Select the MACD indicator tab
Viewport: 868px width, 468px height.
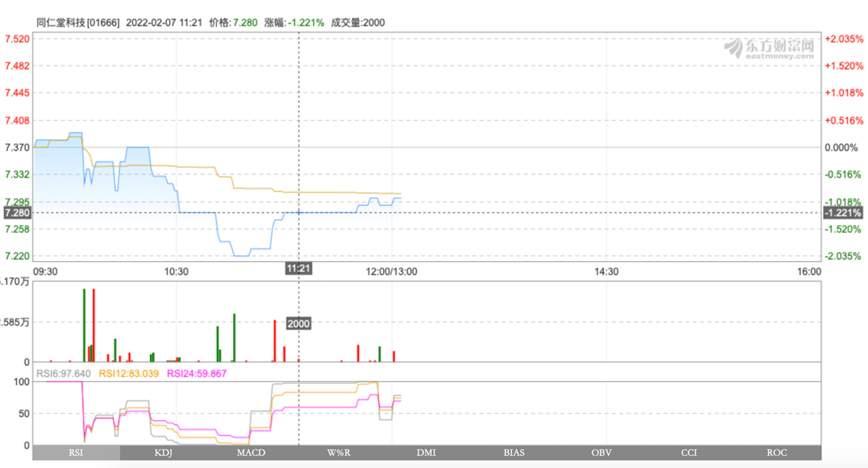[252, 453]
